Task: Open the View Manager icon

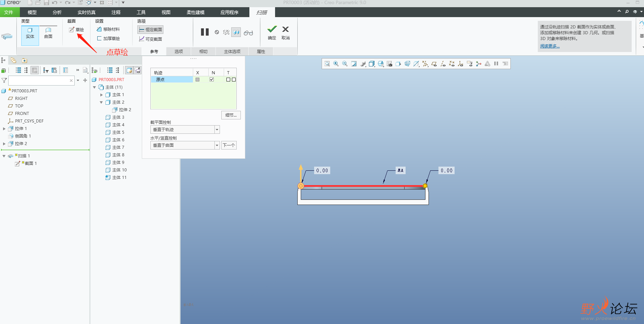Action: (389, 64)
